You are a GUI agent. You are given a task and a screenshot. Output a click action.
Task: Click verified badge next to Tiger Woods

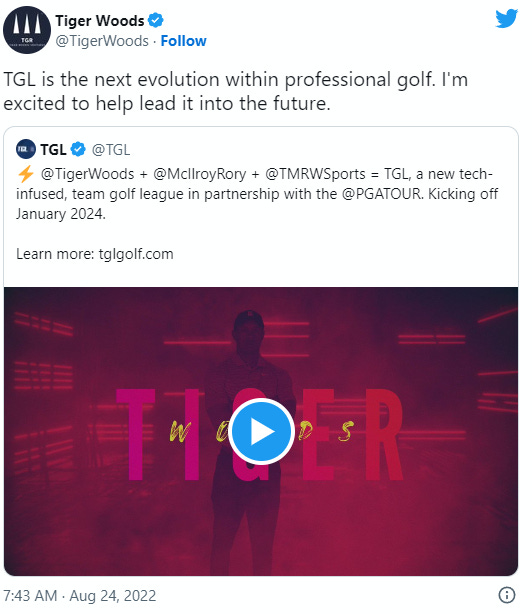click(156, 20)
